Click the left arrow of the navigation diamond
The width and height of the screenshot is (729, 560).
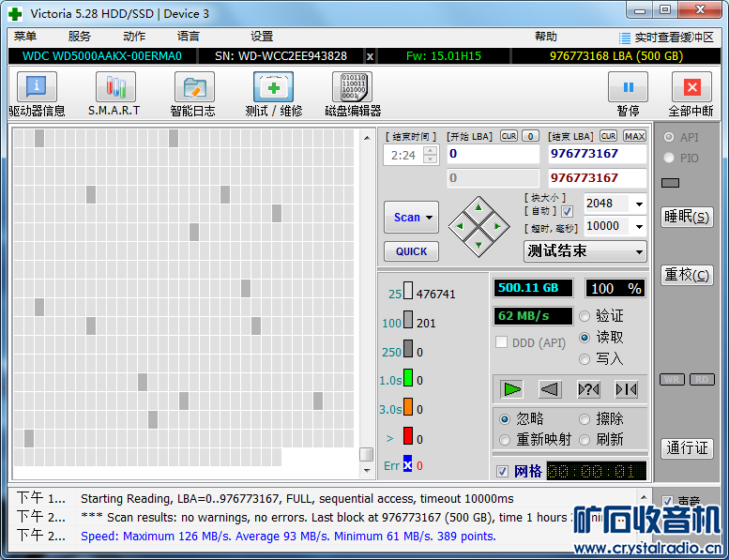click(460, 226)
